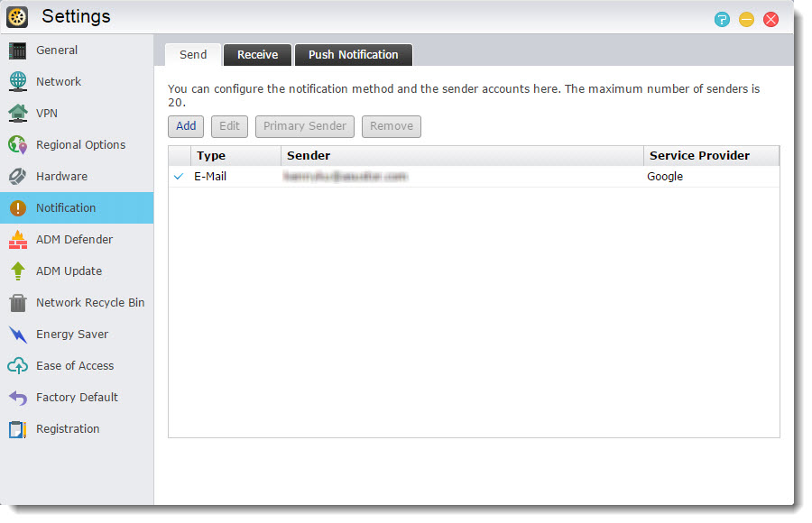Click the Ease of Access cloud icon

click(x=18, y=366)
